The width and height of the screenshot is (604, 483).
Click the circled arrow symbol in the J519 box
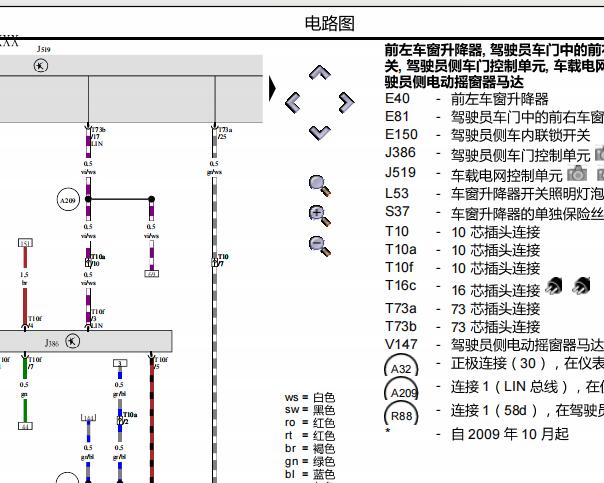click(x=41, y=65)
